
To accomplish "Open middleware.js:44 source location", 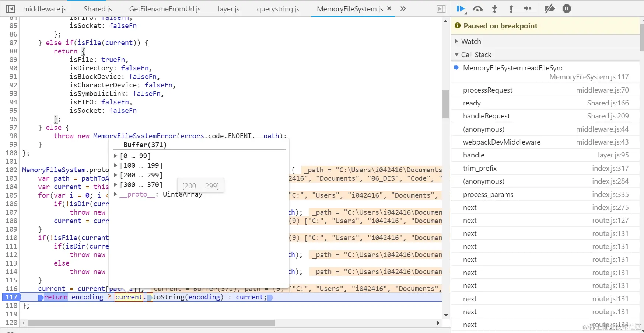I will pos(602,129).
